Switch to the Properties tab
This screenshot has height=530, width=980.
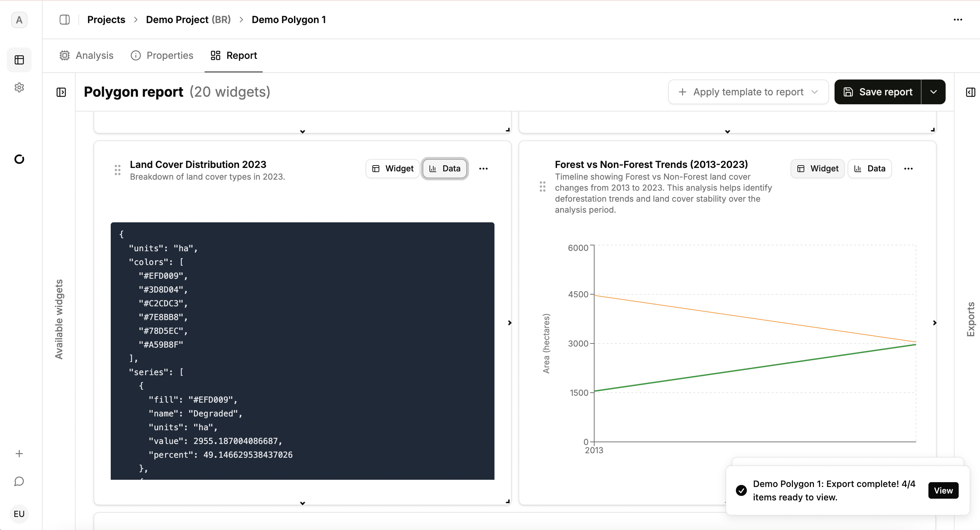tap(162, 56)
